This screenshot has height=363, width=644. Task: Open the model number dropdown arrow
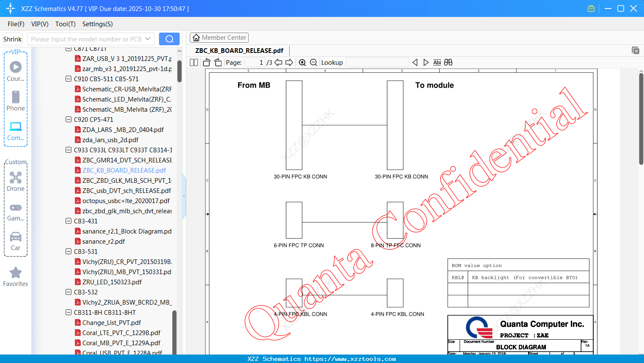tap(148, 39)
